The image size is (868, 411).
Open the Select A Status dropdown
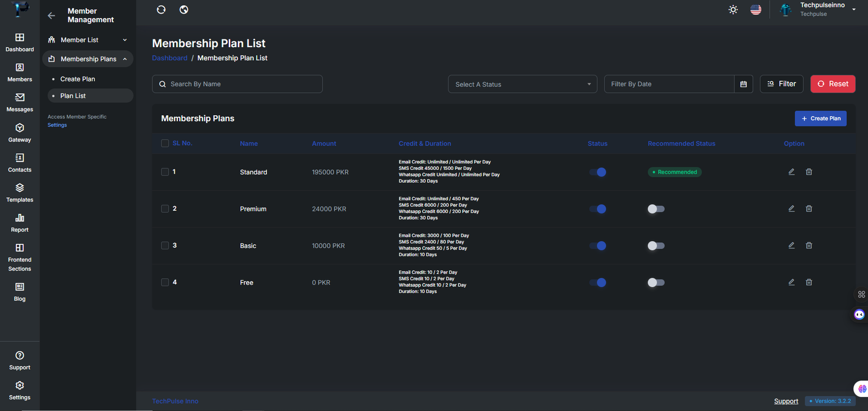[x=522, y=84]
